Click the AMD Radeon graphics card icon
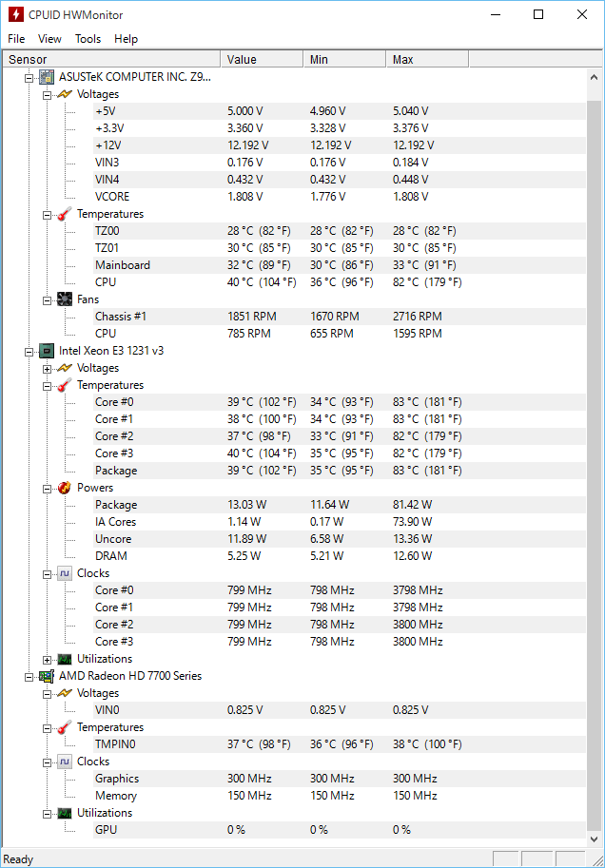Screen dimensions: 605x868 pos(47,676)
